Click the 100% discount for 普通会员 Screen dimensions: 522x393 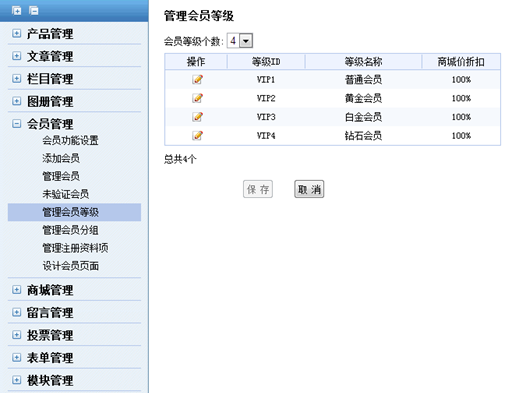461,80
